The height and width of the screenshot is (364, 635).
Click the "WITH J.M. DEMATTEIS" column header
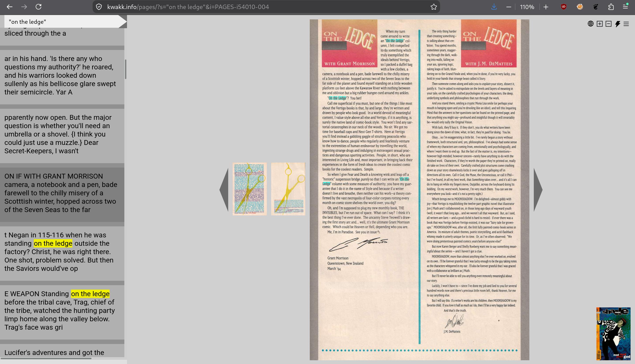(x=489, y=64)
